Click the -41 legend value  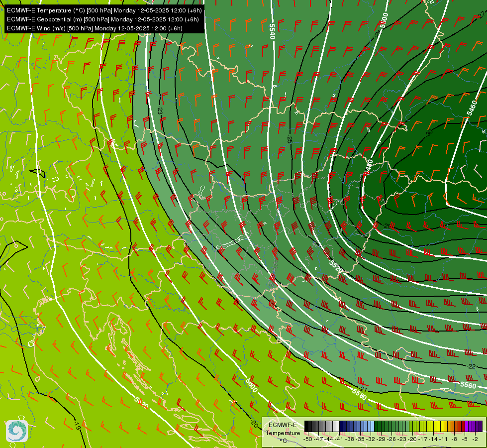339,439
